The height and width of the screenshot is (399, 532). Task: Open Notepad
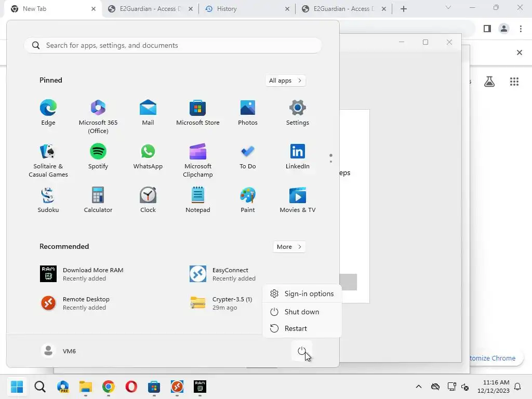pos(198,200)
